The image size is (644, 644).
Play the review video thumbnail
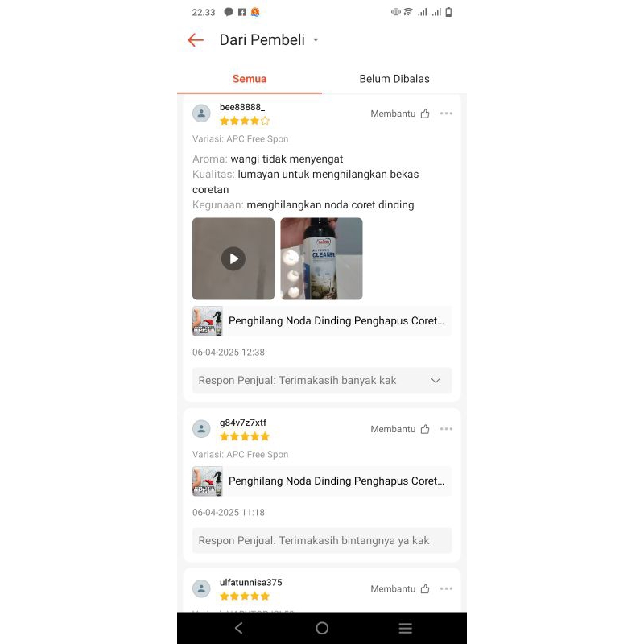[x=233, y=258]
